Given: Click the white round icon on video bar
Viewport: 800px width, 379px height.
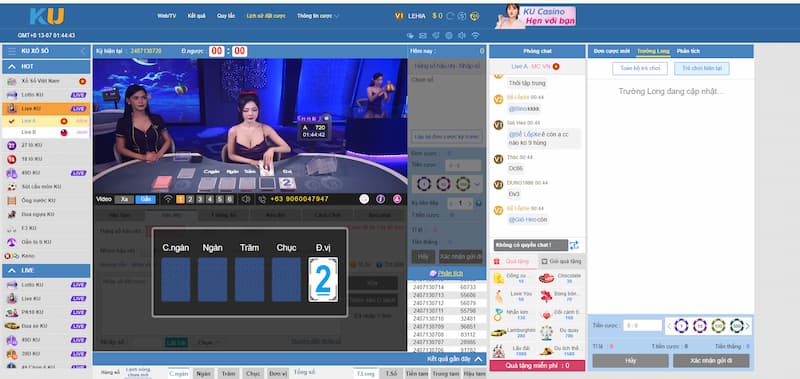Looking at the screenshot, I should point(364,199).
